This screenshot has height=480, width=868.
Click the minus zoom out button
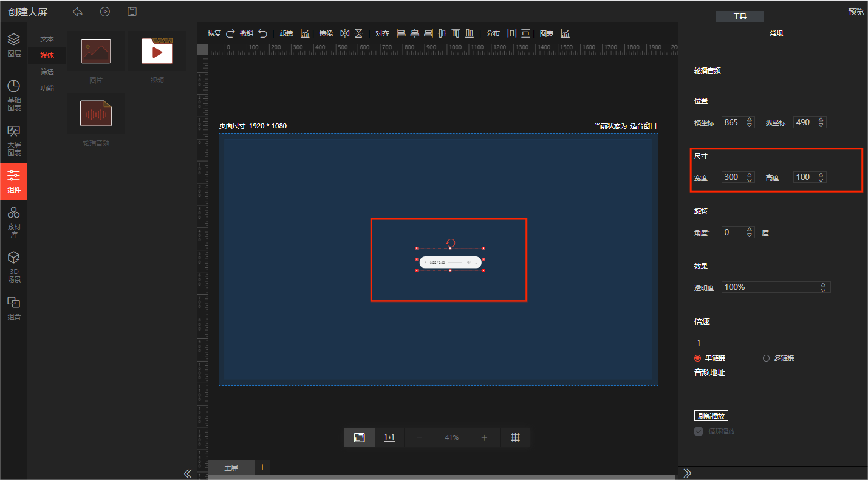click(x=420, y=437)
